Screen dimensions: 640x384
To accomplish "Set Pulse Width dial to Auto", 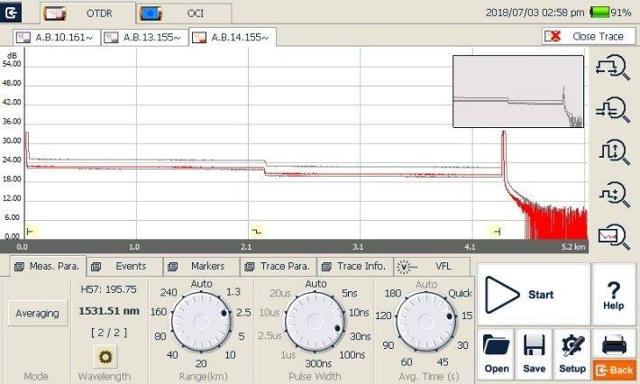I will (316, 284).
